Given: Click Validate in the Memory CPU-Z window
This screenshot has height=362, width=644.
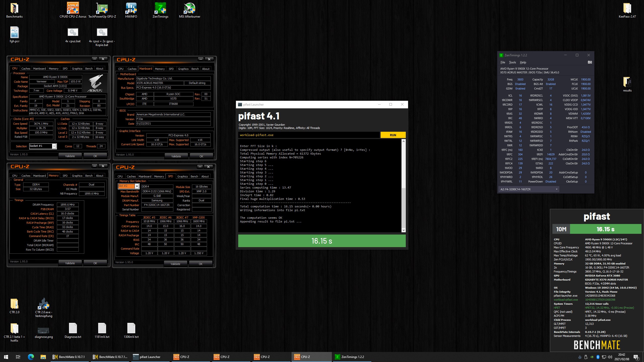Looking at the screenshot, I should [x=70, y=263].
